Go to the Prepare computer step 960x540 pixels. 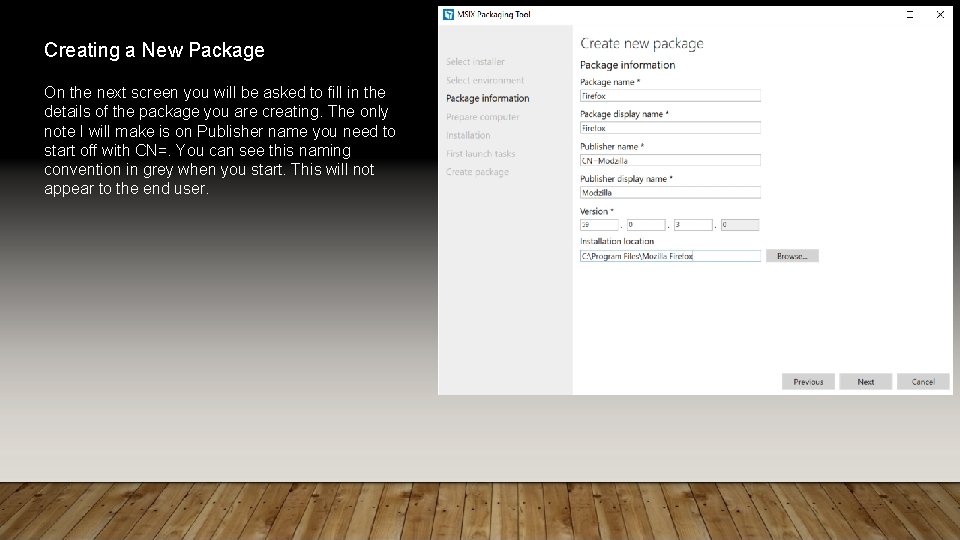(482, 117)
